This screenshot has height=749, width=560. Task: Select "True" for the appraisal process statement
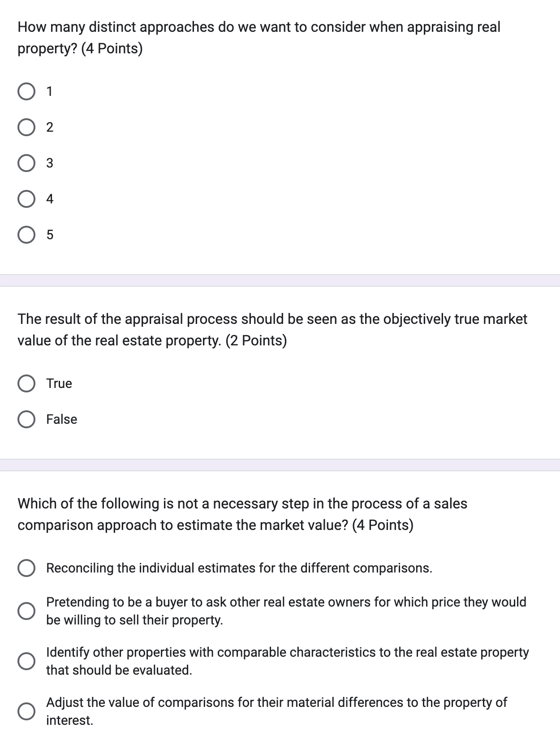(x=26, y=383)
